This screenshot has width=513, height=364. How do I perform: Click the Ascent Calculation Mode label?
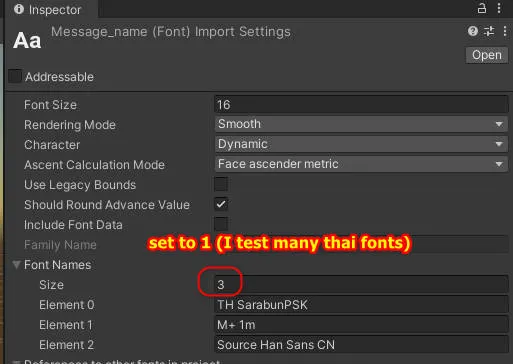94,165
